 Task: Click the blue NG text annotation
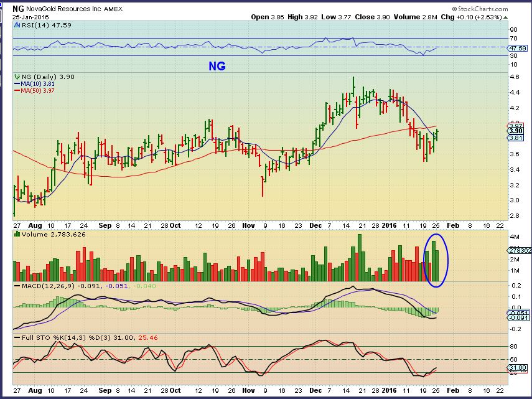(217, 66)
